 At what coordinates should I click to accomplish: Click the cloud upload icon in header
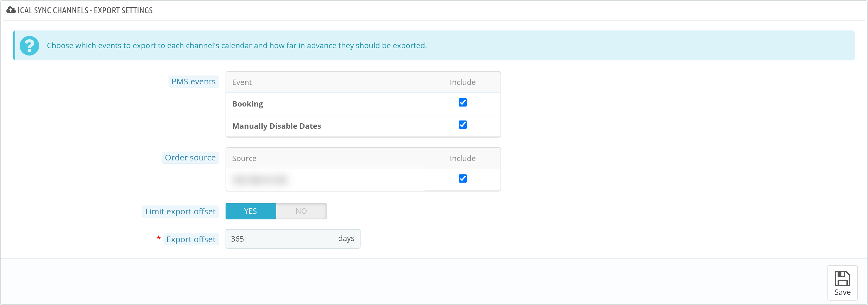tap(11, 10)
